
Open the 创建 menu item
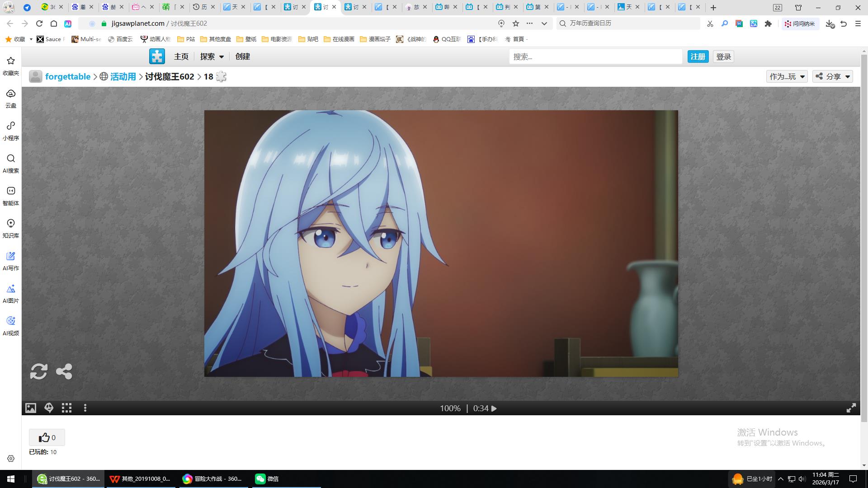243,56
